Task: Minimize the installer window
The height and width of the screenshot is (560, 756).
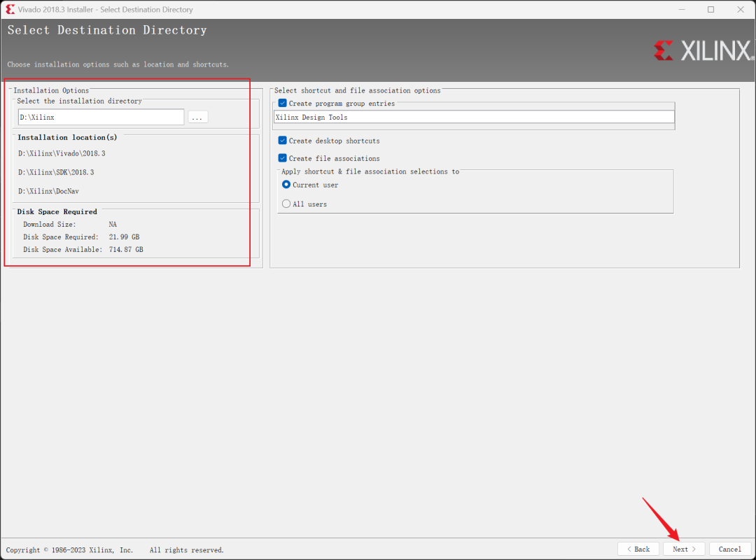Action: pyautogui.click(x=682, y=10)
